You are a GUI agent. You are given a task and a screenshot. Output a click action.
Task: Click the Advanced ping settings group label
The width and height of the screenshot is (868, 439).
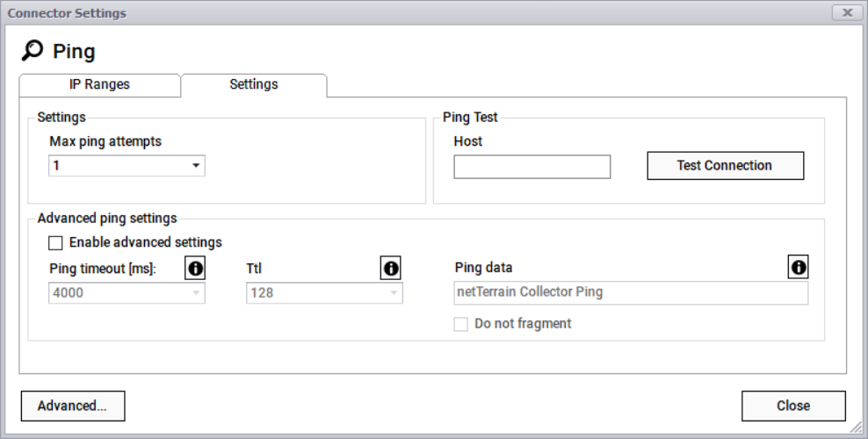[107, 219]
